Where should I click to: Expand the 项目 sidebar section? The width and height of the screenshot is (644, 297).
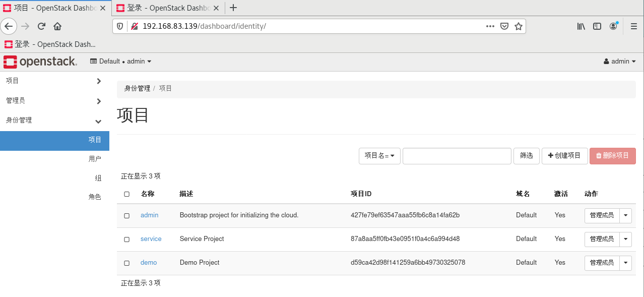[54, 81]
